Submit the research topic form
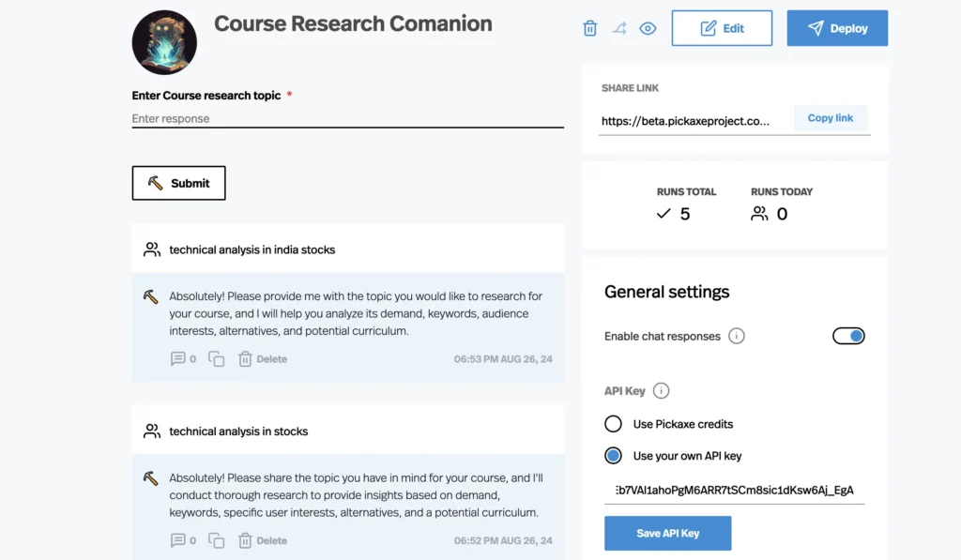961x560 pixels. (x=178, y=183)
